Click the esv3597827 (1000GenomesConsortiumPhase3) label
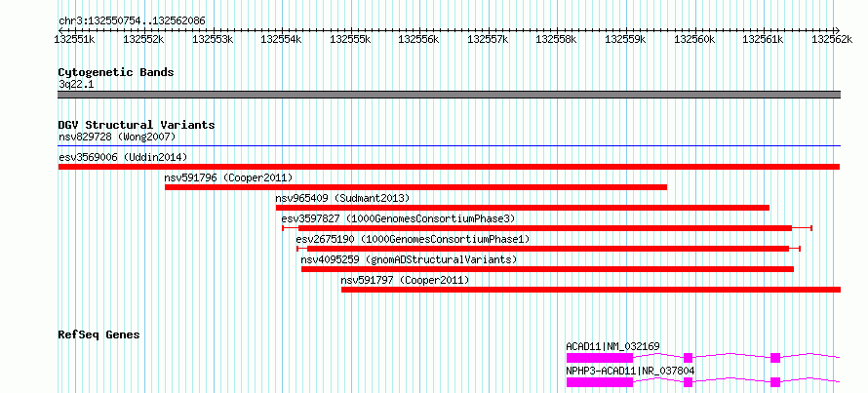 click(x=398, y=218)
